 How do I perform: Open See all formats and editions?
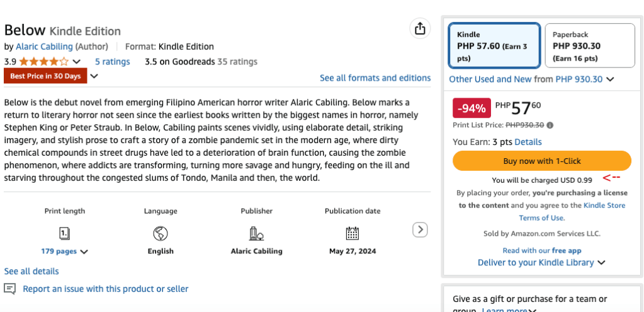tap(375, 78)
